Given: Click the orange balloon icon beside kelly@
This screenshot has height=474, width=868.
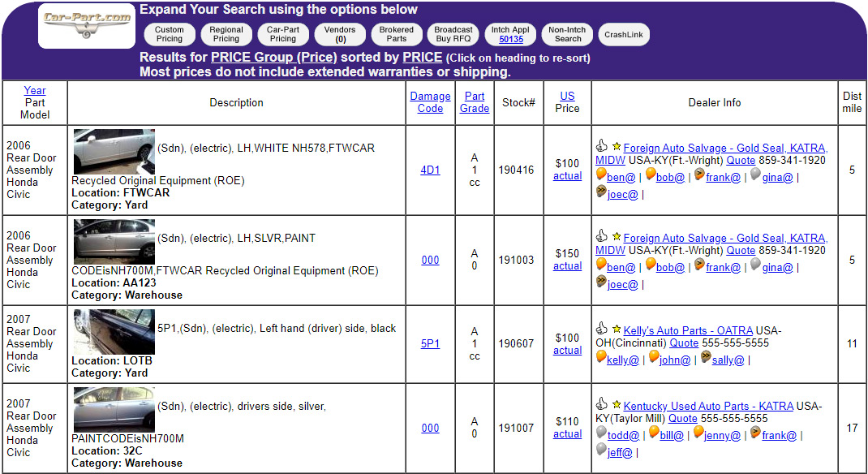Looking at the screenshot, I should point(601,357).
